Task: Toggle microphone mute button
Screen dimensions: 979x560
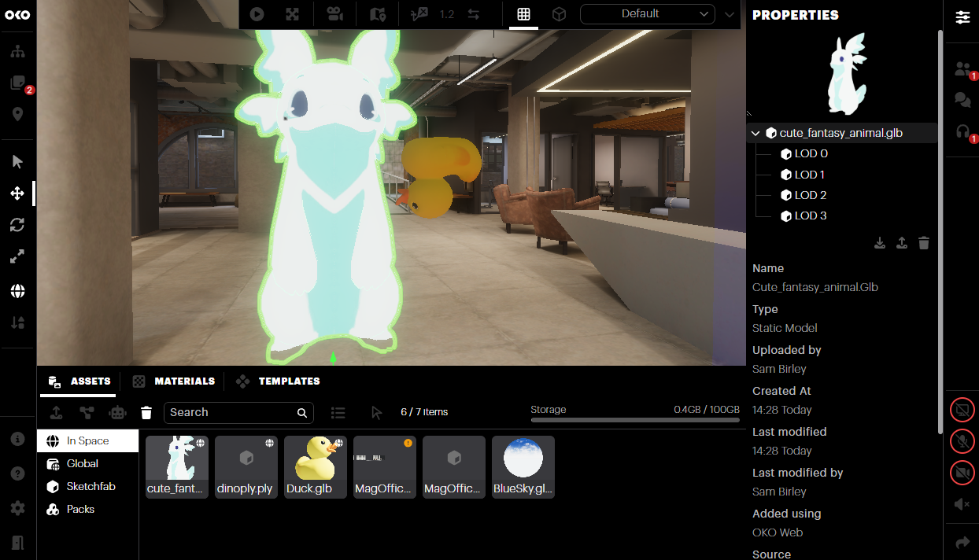Action: tap(962, 441)
